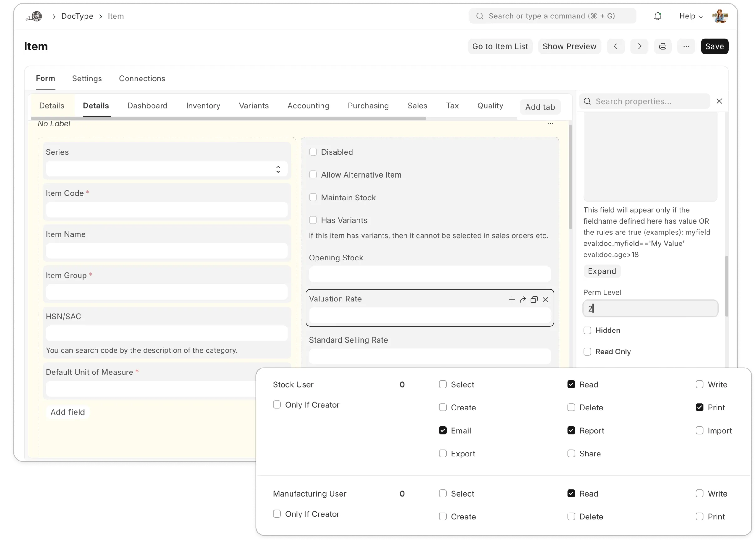Open the Help dropdown menu

click(691, 16)
